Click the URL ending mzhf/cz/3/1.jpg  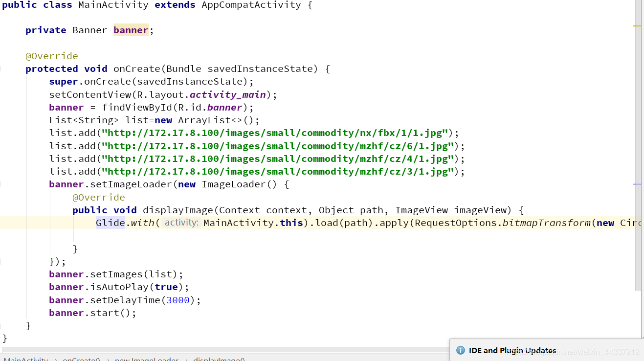click(278, 172)
